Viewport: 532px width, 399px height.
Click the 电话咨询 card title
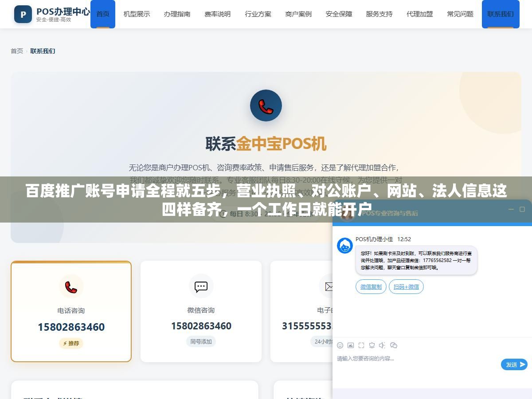click(71, 310)
